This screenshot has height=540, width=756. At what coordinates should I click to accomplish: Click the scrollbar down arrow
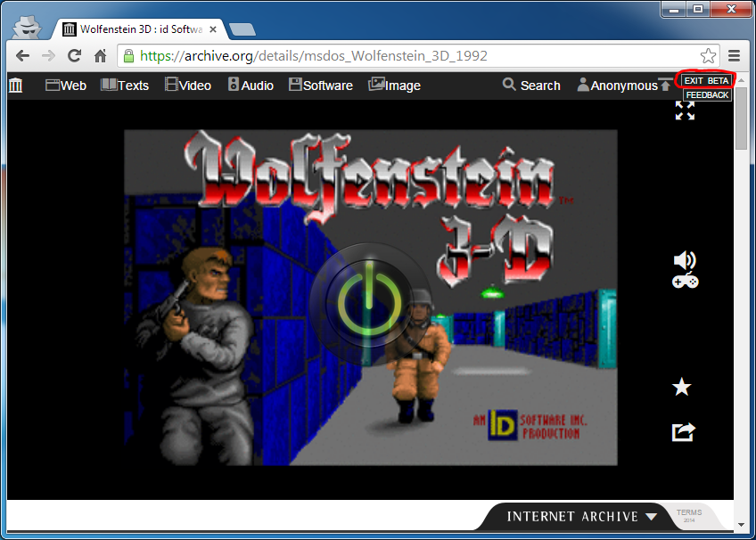(x=742, y=525)
